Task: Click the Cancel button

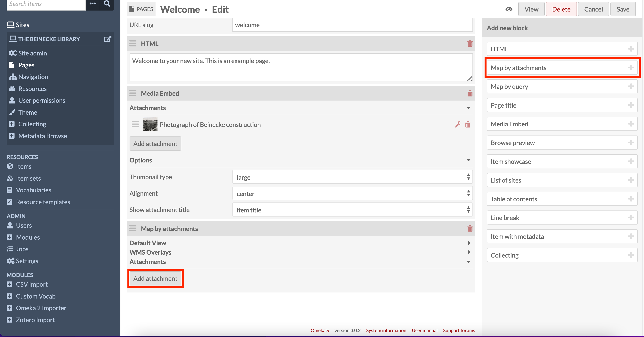Action: tap(593, 9)
